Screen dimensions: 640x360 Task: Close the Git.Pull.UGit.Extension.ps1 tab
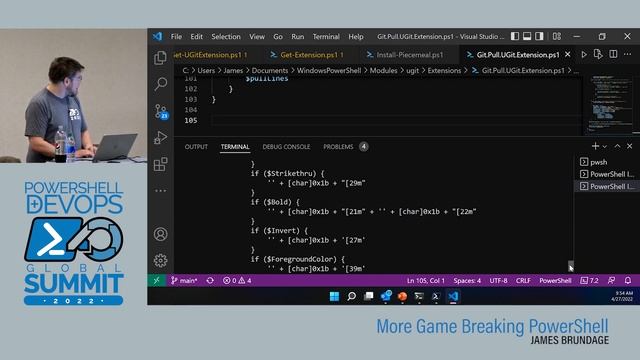click(x=567, y=54)
